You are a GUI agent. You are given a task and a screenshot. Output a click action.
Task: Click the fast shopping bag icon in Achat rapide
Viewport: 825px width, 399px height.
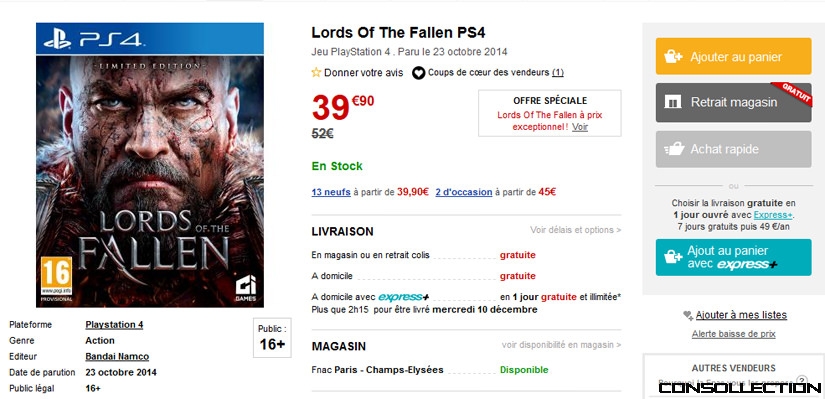point(674,149)
